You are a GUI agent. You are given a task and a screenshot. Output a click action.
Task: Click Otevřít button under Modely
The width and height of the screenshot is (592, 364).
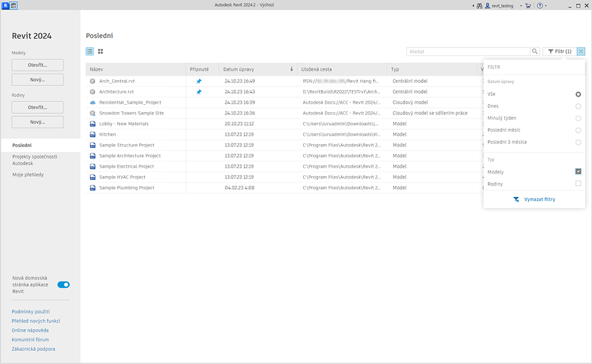click(x=37, y=65)
